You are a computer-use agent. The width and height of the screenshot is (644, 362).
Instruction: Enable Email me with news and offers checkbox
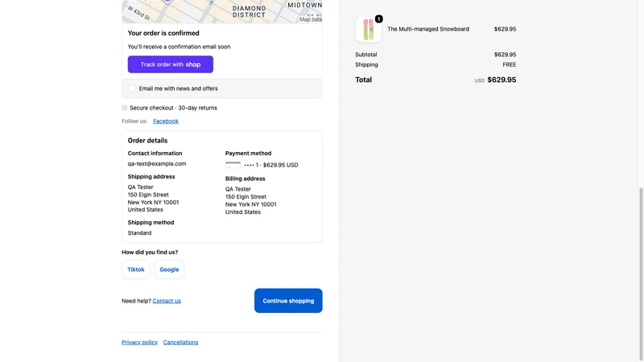pos(131,88)
